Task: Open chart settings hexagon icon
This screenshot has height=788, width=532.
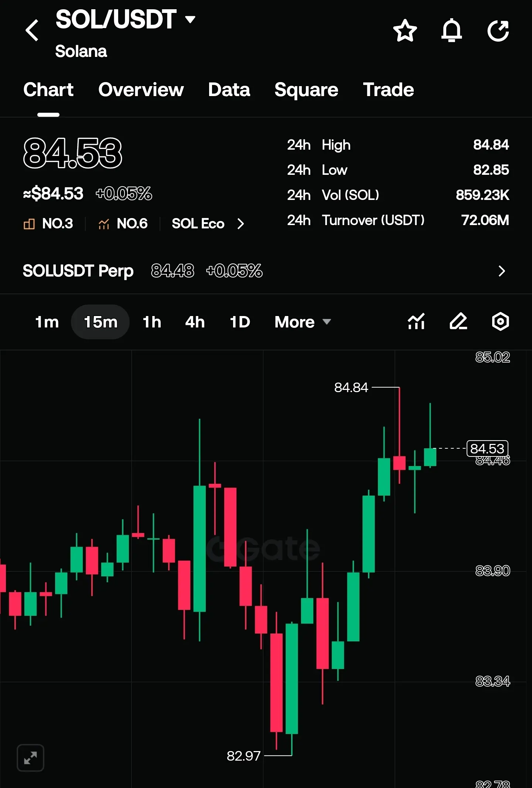Action: point(501,321)
